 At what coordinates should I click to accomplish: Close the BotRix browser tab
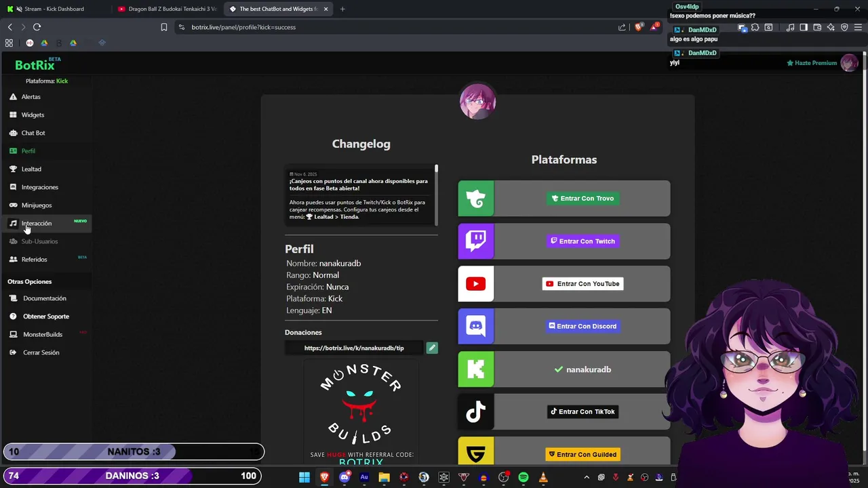click(325, 9)
